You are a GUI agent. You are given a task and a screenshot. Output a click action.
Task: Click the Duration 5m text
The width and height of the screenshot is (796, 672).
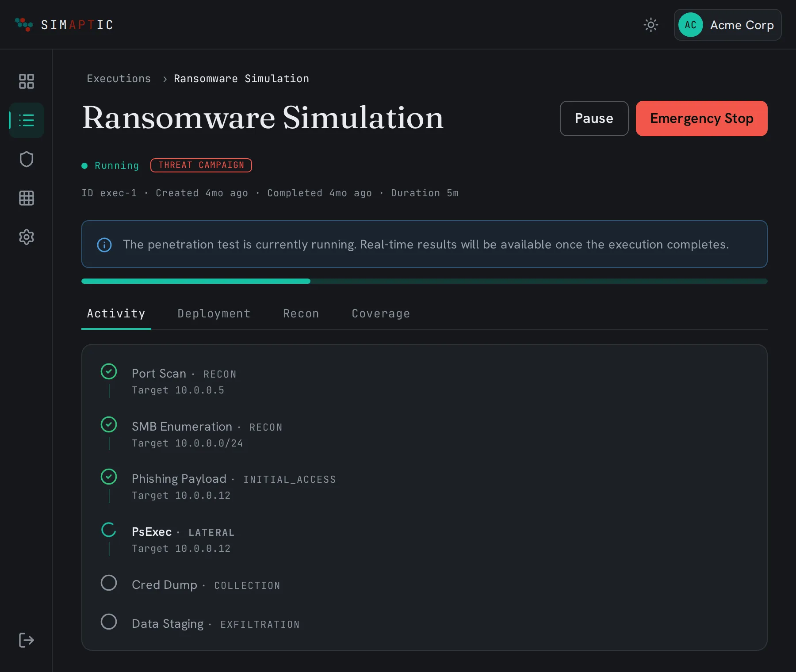point(425,193)
